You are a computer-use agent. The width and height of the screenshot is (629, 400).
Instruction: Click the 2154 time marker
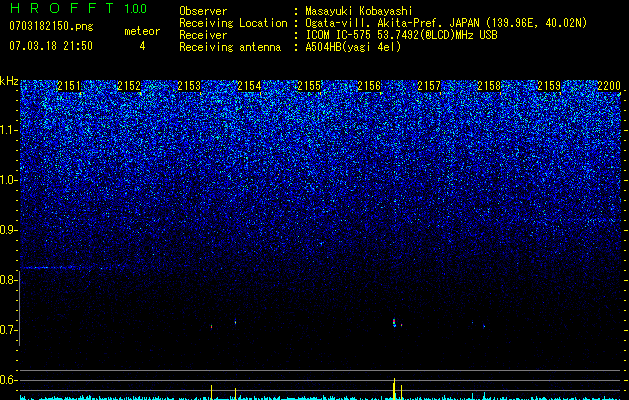[x=249, y=86]
